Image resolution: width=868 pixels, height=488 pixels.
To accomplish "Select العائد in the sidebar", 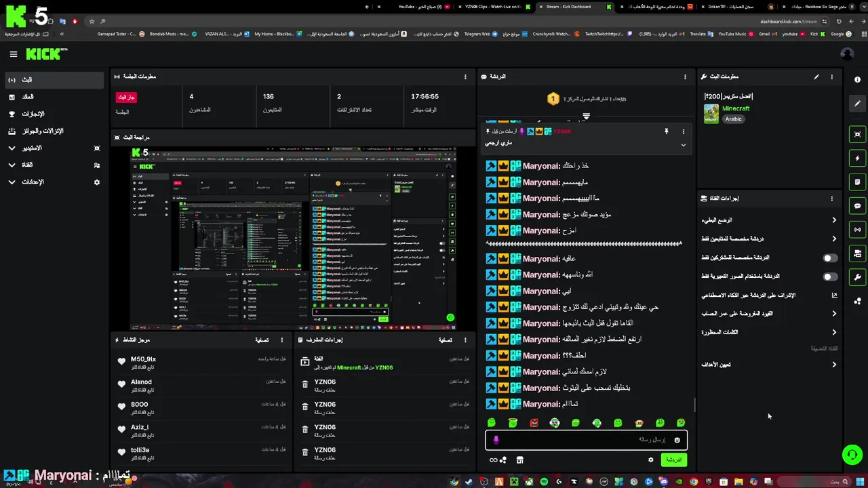I will coord(54,97).
